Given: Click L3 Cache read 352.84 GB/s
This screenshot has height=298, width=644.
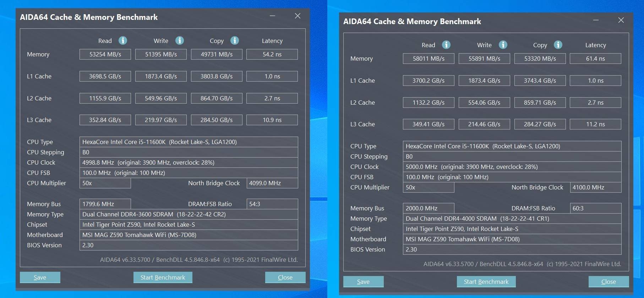Looking at the screenshot, I should coord(105,120).
